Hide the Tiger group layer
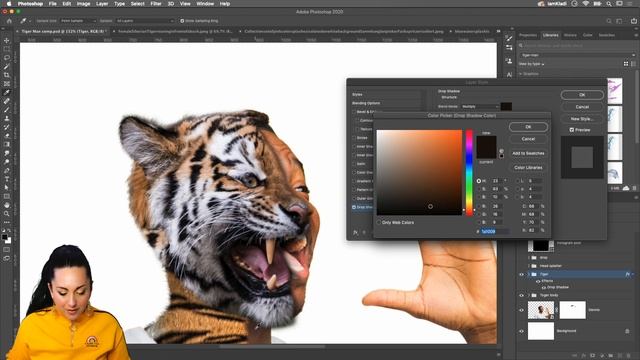The image size is (640, 360). pos(521,274)
